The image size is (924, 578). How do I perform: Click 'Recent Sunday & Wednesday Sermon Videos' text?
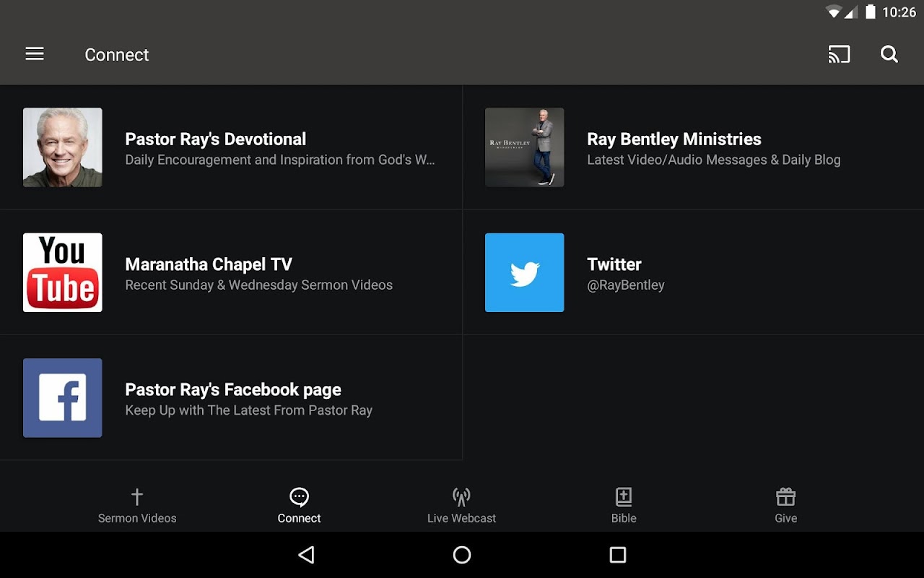(x=259, y=285)
